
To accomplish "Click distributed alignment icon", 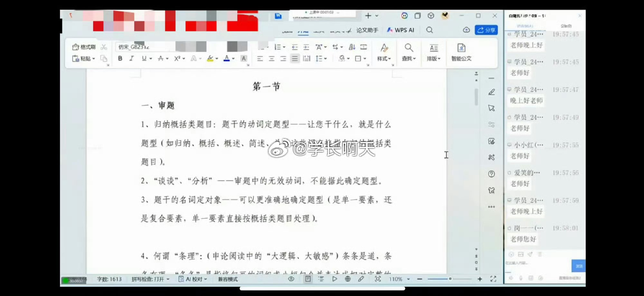I will (x=307, y=58).
